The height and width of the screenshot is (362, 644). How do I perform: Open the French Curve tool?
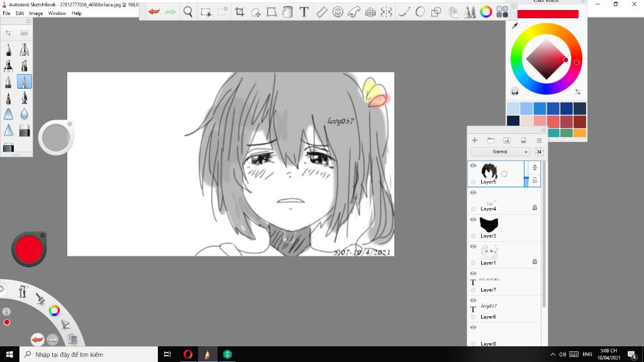(x=354, y=12)
